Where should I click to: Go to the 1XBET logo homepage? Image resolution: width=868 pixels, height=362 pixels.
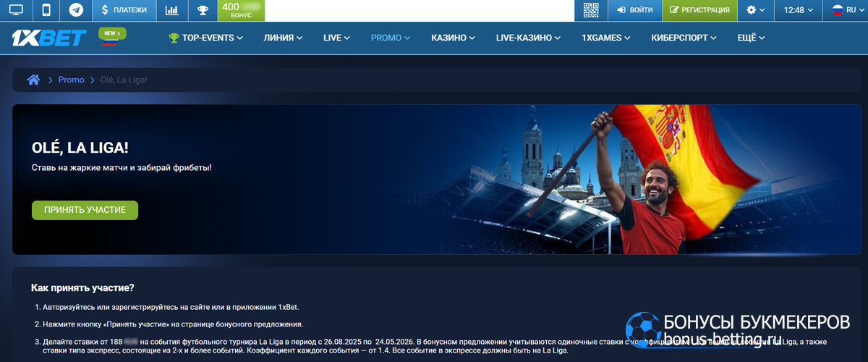pos(49,38)
